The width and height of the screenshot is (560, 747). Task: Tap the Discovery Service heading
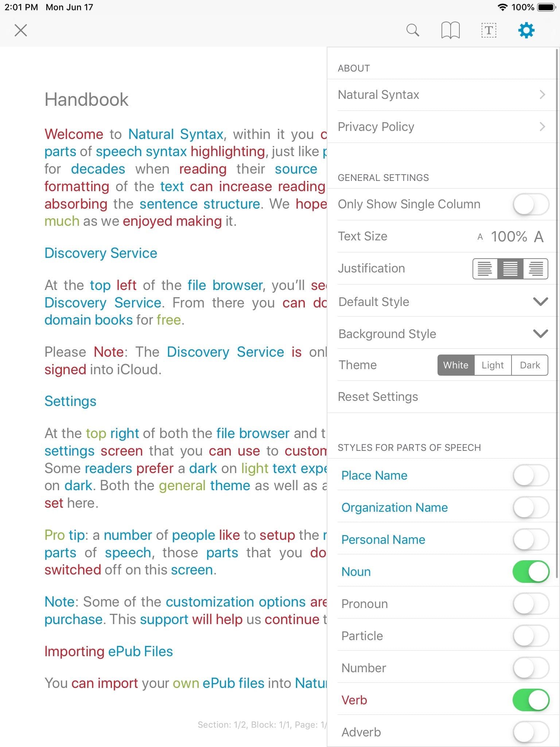(101, 253)
